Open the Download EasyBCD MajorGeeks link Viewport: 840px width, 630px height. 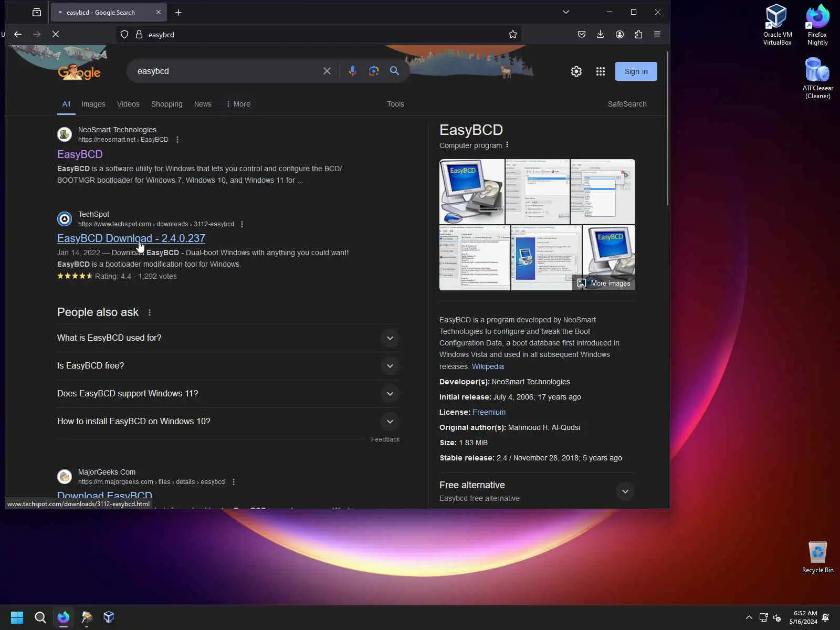point(104,496)
